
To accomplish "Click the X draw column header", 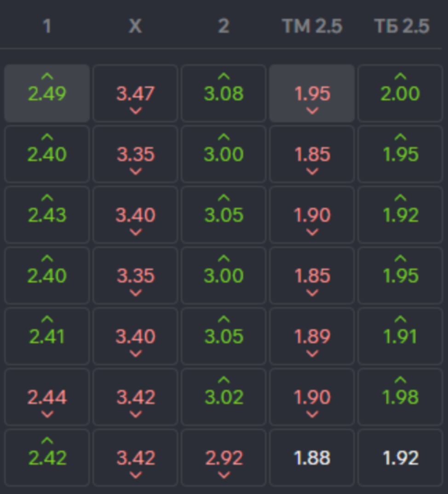I will pyautogui.click(x=135, y=27).
